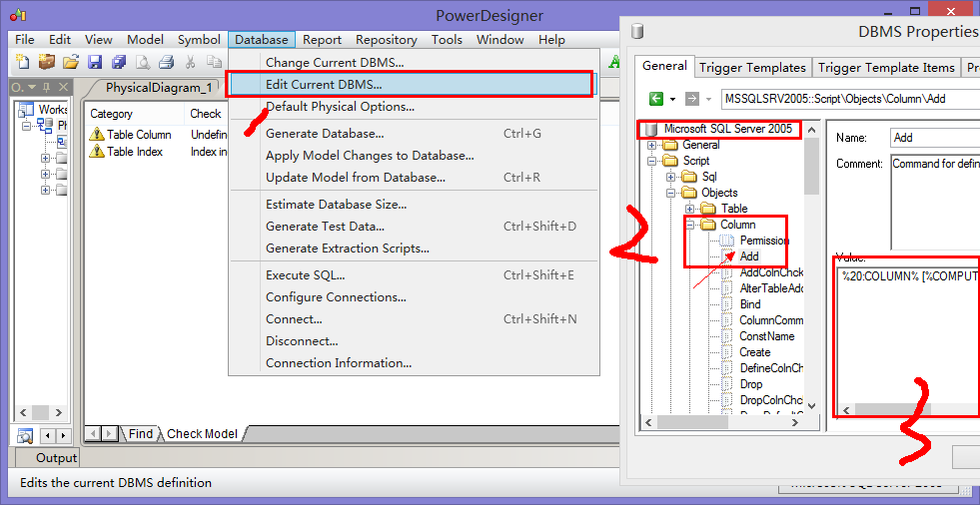Switch to Trigger Templates tab
Viewport: 980px width, 505px height.
pos(752,68)
